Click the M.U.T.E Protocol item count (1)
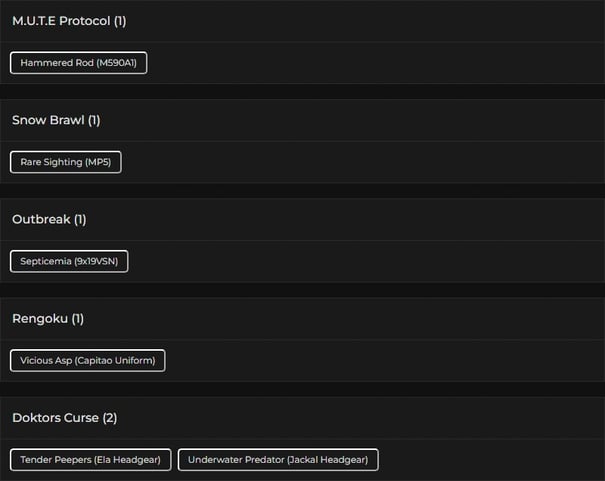 pyautogui.click(x=120, y=21)
